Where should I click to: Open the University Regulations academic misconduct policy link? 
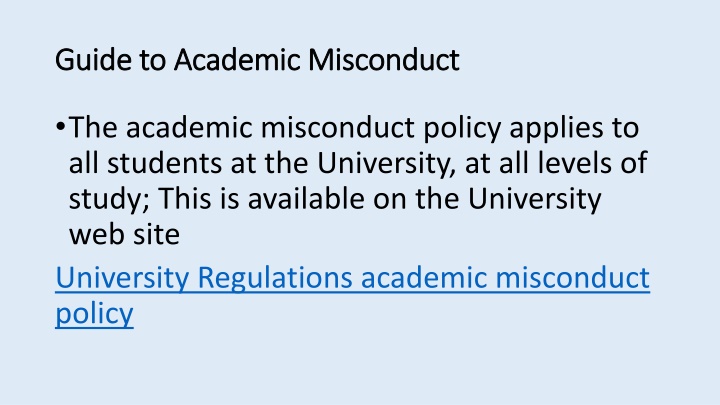pyautogui.click(x=350, y=278)
